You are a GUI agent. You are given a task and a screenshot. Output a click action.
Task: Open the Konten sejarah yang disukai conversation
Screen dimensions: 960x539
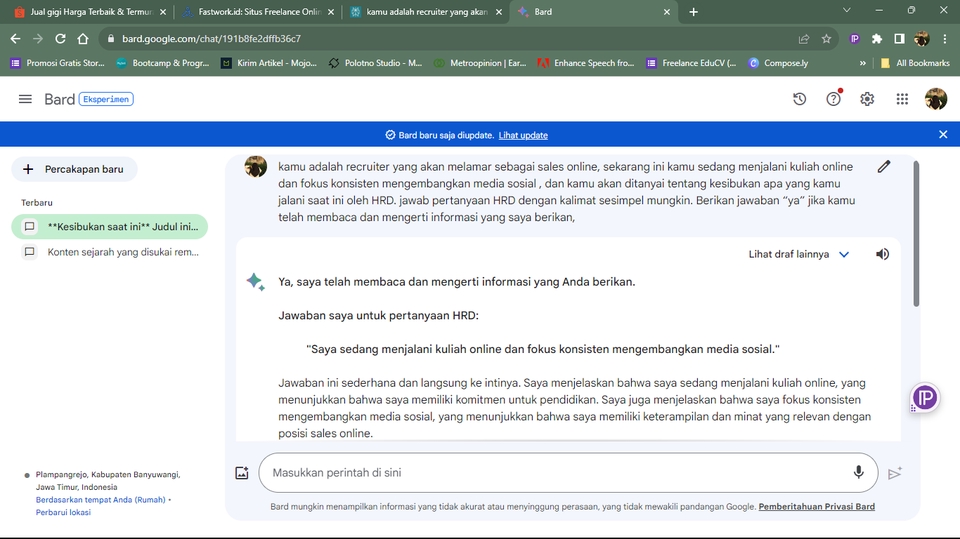(110, 252)
